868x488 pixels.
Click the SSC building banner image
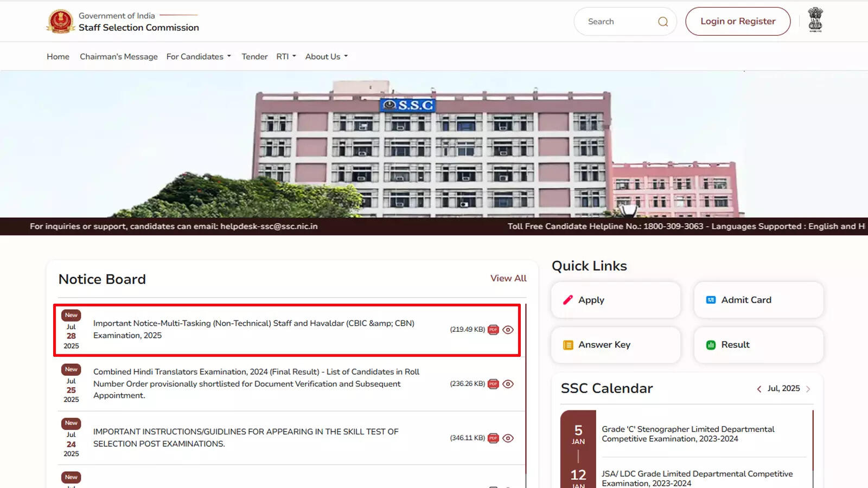[434, 144]
